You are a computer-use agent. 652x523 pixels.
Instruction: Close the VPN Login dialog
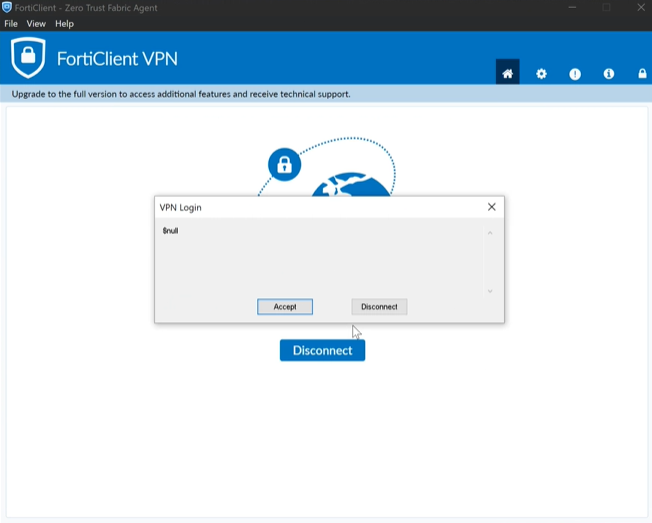491,207
